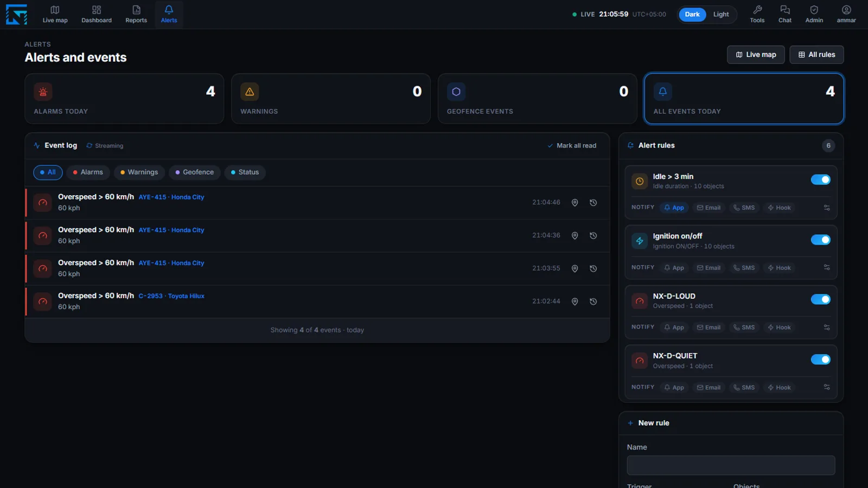Viewport: 868px width, 488px height.
Task: Open history for 21:03:55 overspeed event
Action: (593, 269)
